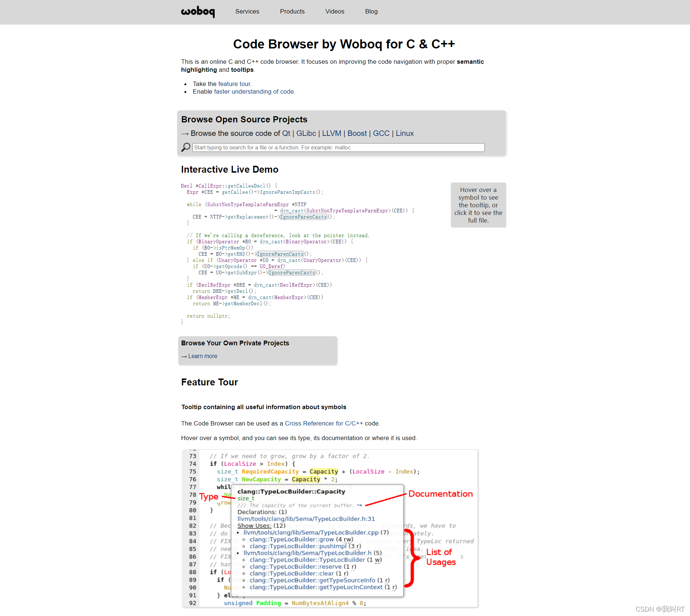Click the 'Hover over a symbol' hint box

478,205
